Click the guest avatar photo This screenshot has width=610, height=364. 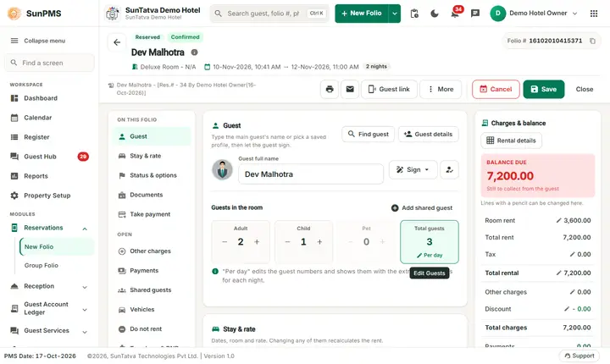tap(222, 169)
